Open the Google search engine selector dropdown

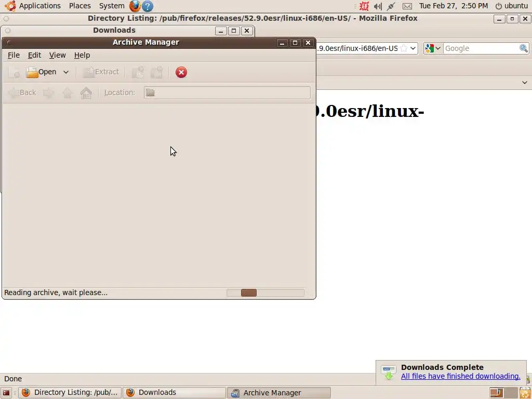(433, 48)
